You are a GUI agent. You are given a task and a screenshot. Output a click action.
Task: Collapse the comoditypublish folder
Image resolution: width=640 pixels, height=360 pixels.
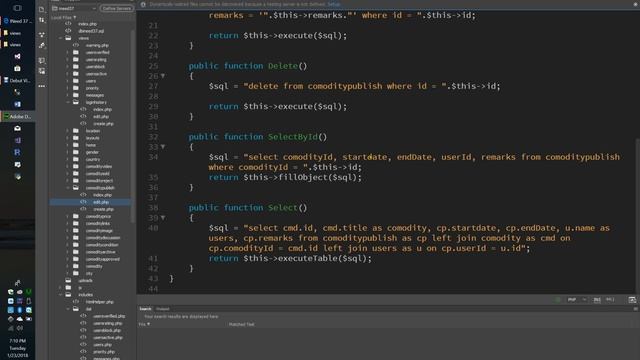68,188
